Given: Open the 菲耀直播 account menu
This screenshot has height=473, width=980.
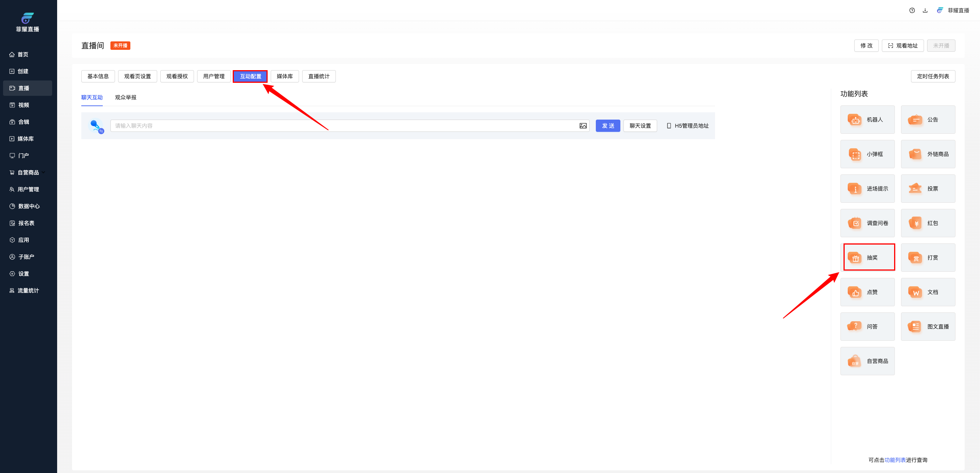Looking at the screenshot, I should coord(953,10).
